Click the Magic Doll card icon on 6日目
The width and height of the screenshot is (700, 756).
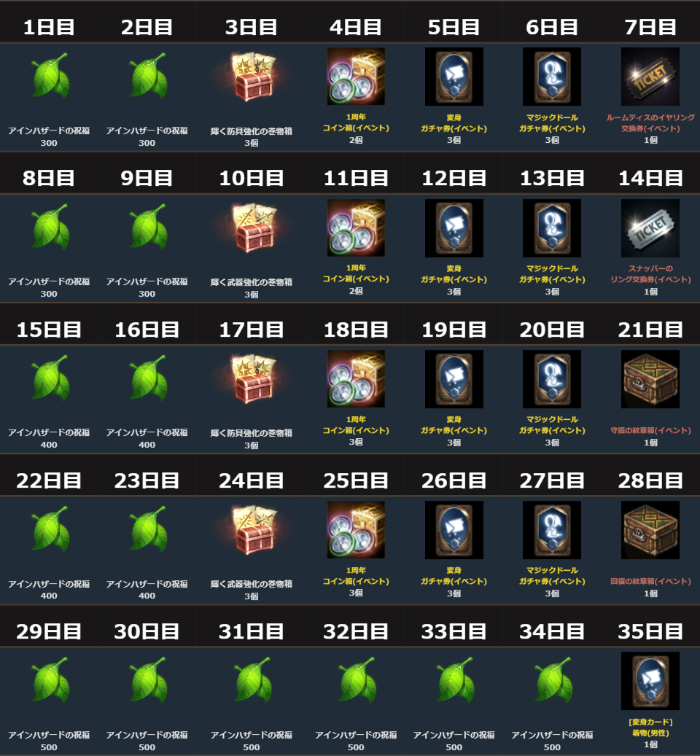(551, 76)
